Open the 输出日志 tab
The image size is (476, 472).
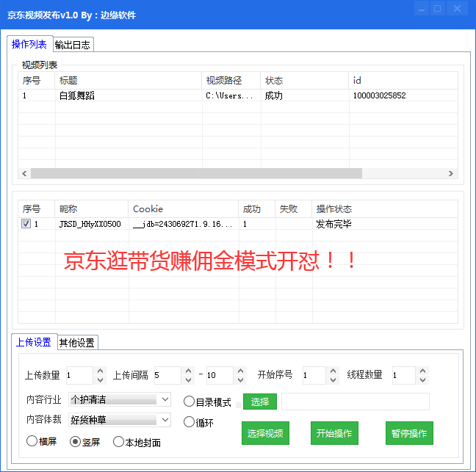[x=73, y=45]
